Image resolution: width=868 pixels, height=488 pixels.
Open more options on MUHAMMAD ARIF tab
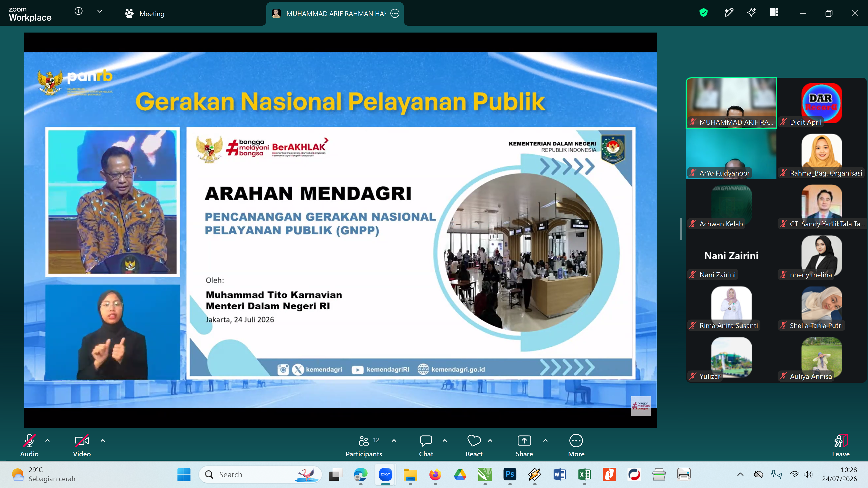[x=395, y=14]
